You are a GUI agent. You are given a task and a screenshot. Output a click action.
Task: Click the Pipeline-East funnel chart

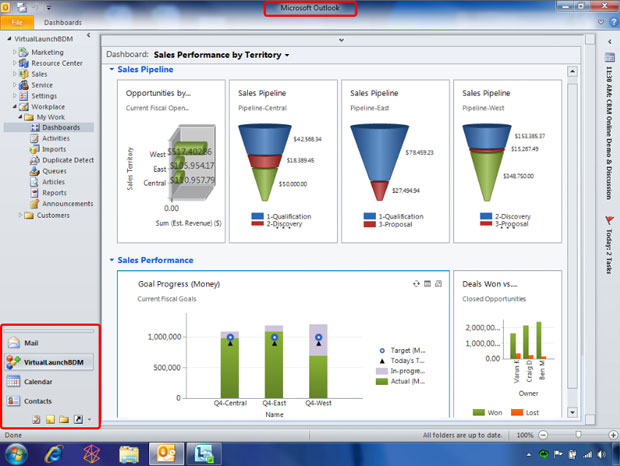pos(395,161)
